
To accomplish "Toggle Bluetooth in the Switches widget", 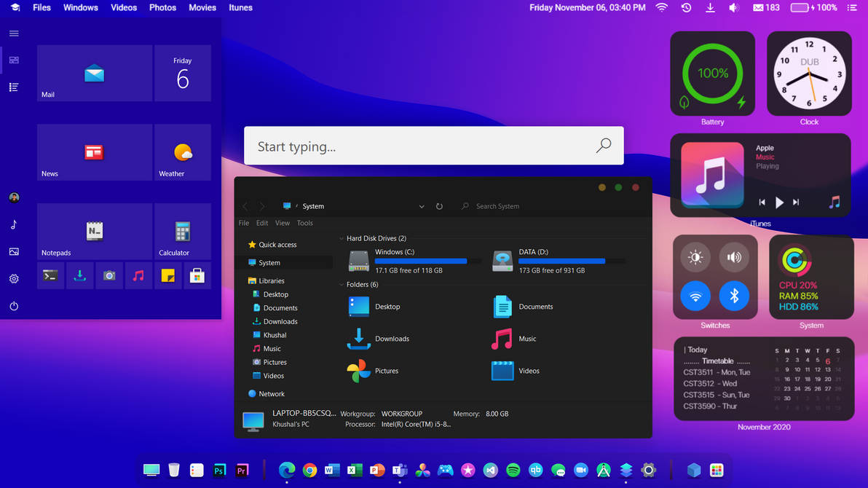I will point(734,296).
